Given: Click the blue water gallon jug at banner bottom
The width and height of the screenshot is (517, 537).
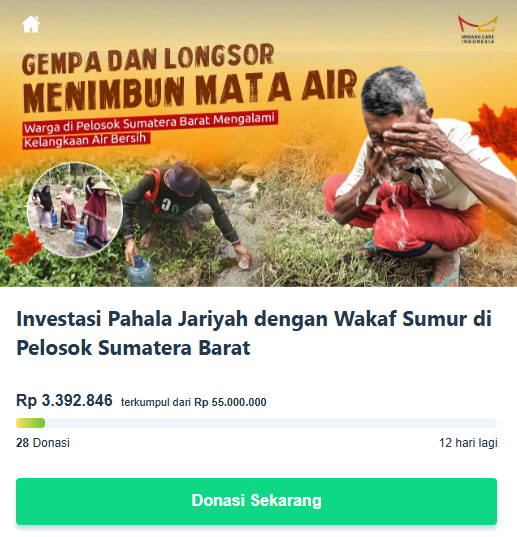Looking at the screenshot, I should pyautogui.click(x=140, y=271).
